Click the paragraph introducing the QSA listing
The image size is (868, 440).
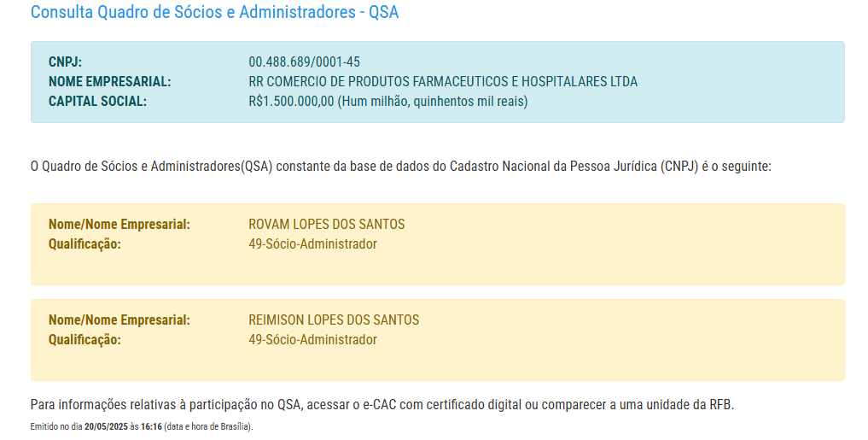400,167
